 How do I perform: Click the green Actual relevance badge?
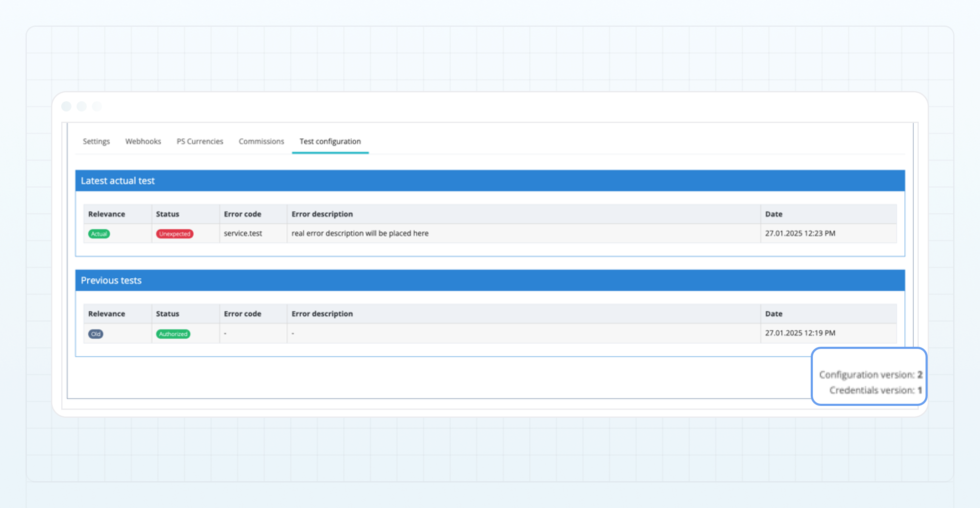pyautogui.click(x=99, y=234)
